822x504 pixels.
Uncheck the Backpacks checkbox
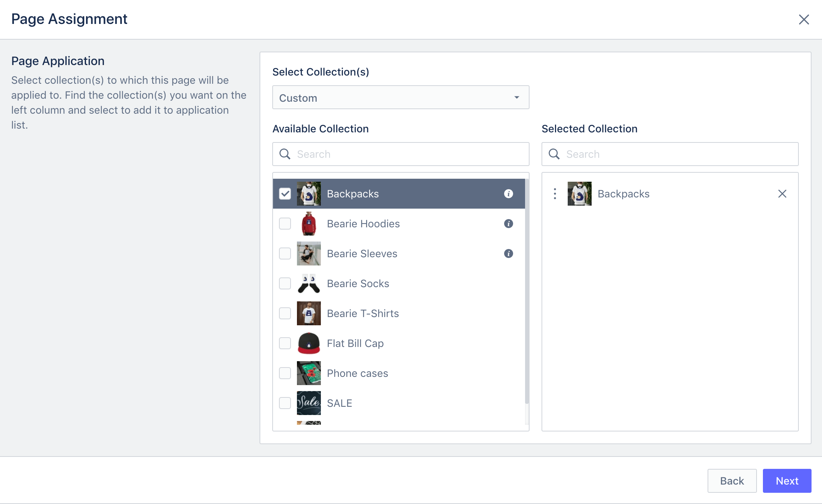pos(285,194)
